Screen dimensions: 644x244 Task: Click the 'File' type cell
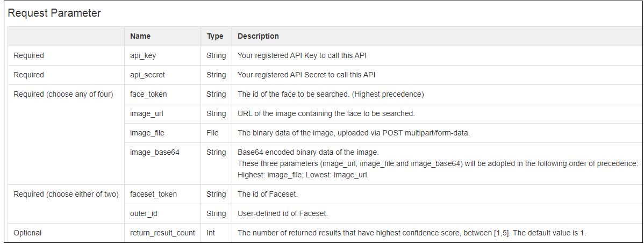tap(212, 133)
